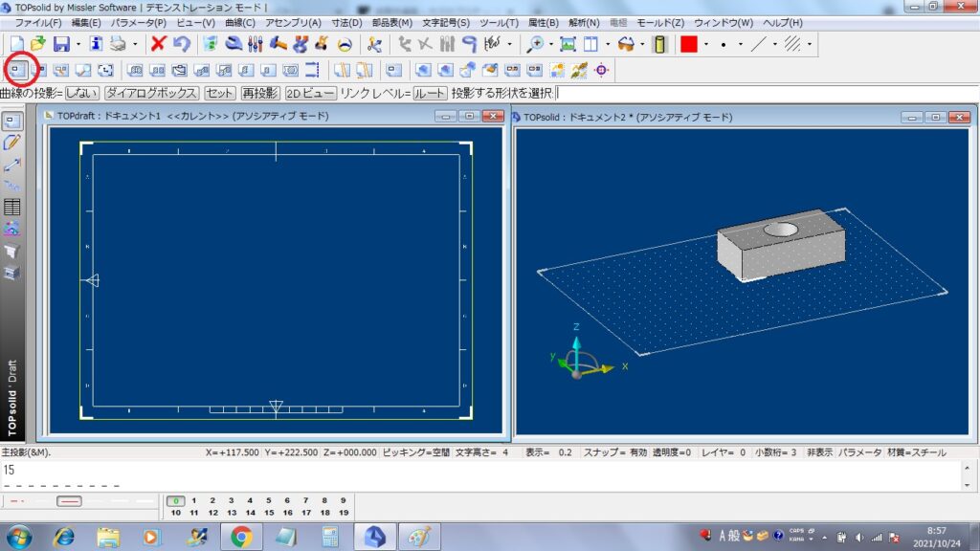Open the ヘルプ(H) menu

[x=783, y=23]
